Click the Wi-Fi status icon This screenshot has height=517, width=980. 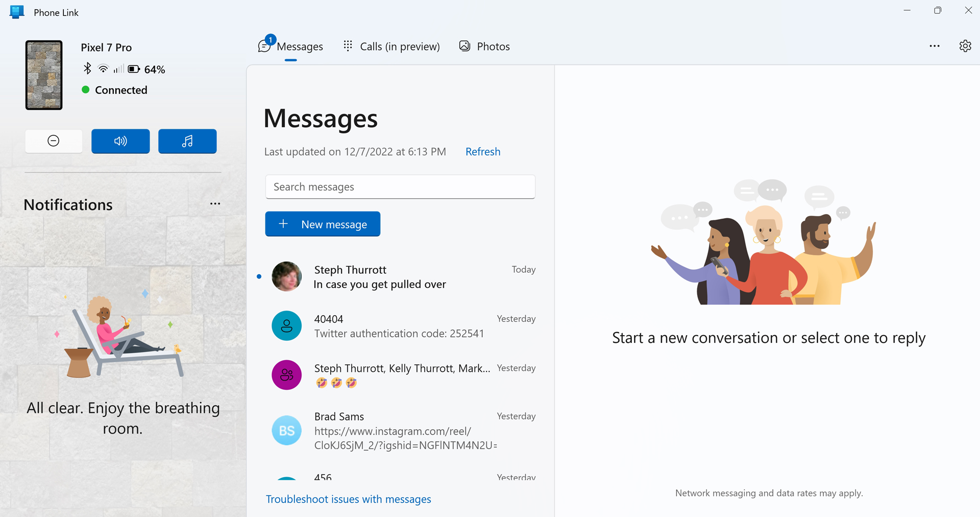(104, 68)
